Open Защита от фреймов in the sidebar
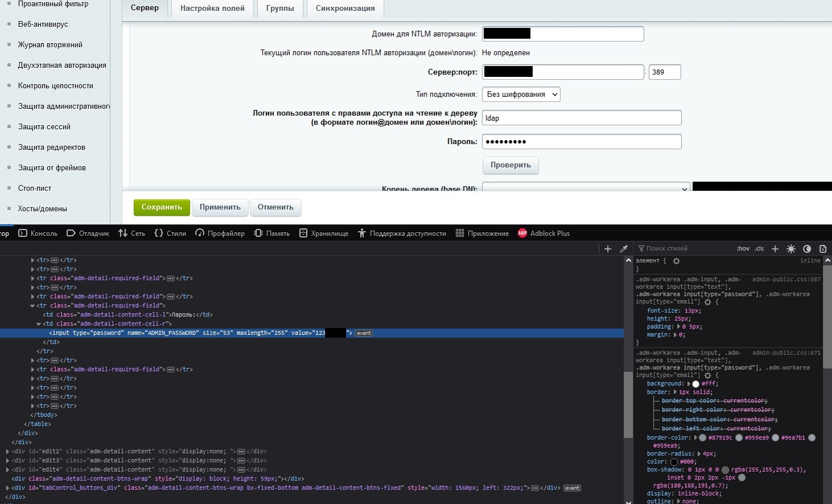832x504 pixels. pos(52,168)
